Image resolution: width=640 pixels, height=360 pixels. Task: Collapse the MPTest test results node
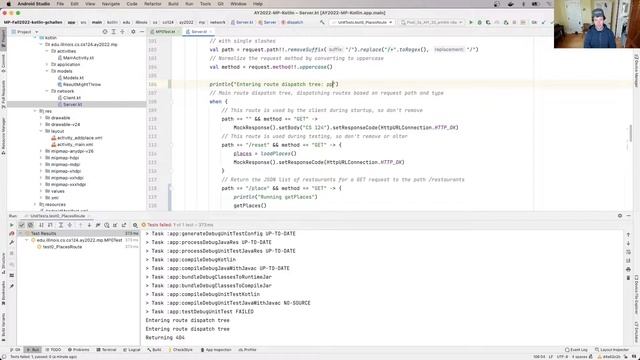tap(27, 240)
